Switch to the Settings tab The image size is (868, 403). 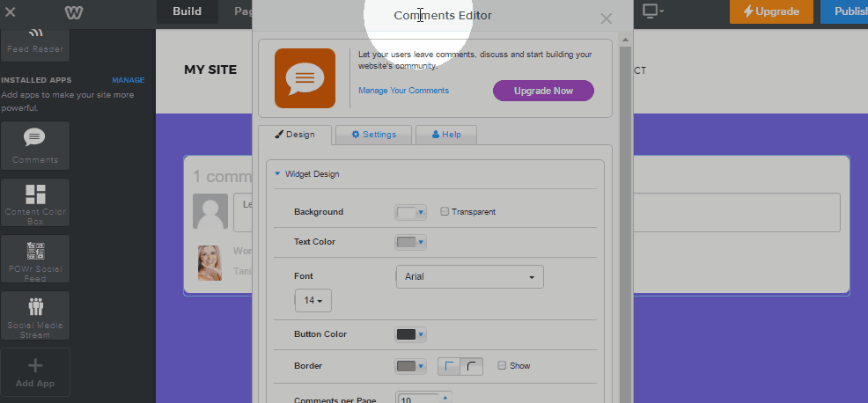[373, 135]
